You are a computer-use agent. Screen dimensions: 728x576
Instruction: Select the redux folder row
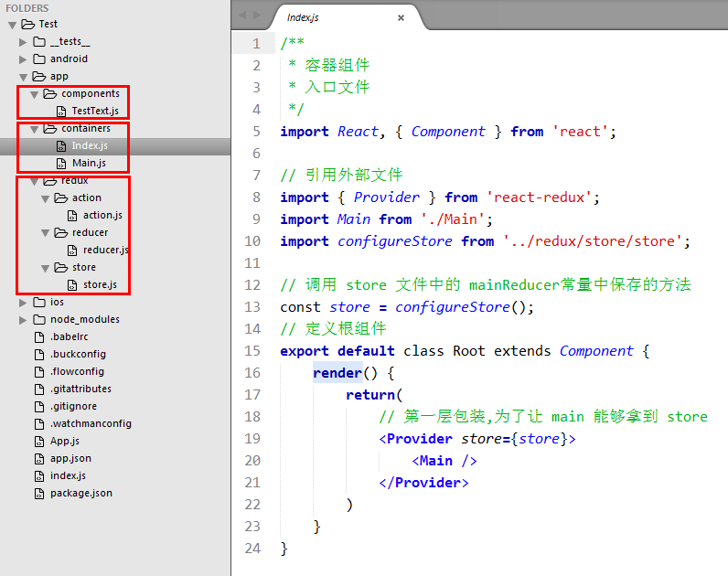tap(115, 180)
